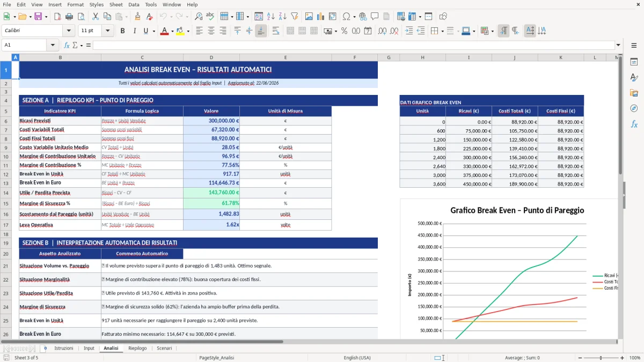Toggle print preview icon
The width and height of the screenshot is (644, 362).
[x=82, y=17]
